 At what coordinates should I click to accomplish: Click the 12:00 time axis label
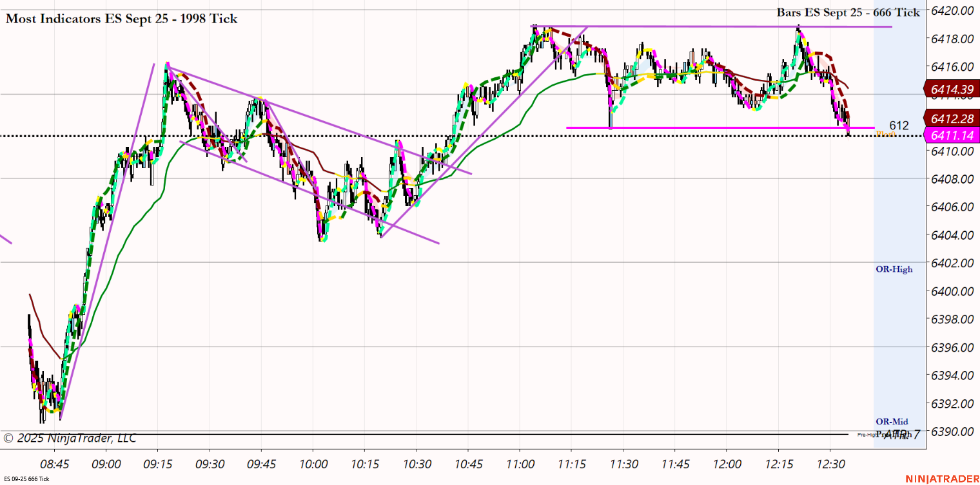point(726,464)
